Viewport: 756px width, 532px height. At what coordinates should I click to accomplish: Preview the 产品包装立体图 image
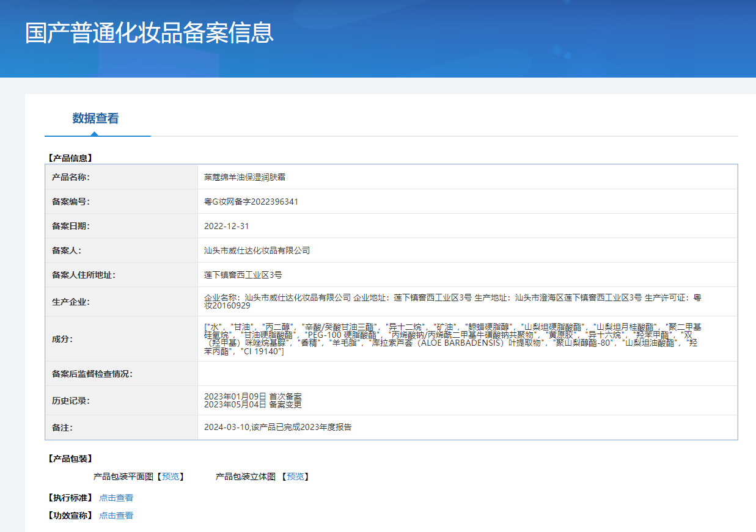295,476
